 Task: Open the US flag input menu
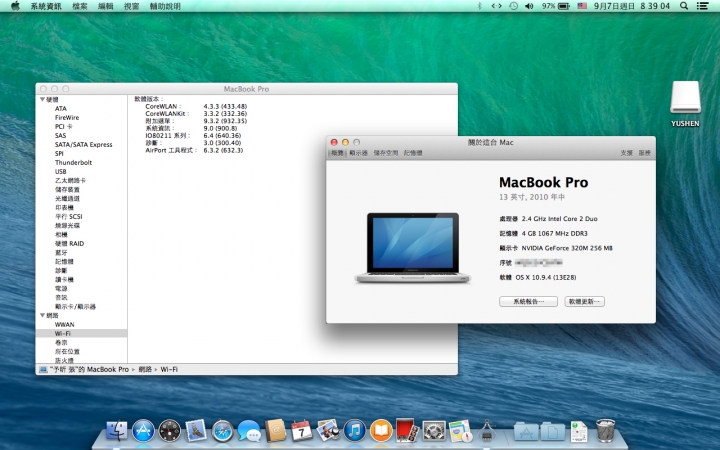[582, 6]
